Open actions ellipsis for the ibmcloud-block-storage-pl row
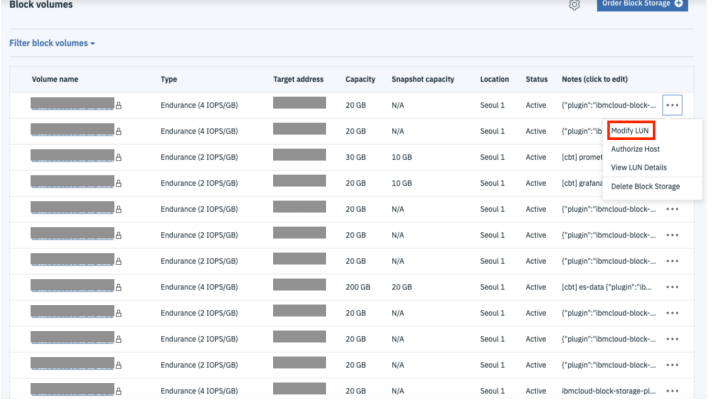This screenshot has width=717, height=405. 672,391
